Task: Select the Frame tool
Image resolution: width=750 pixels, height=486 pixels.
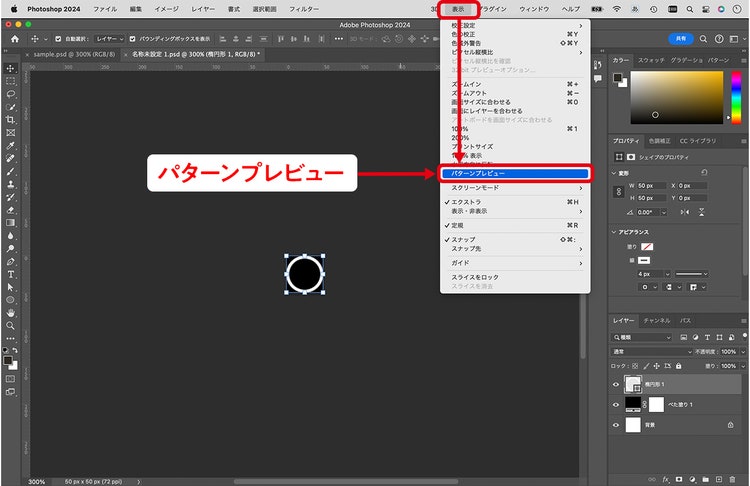Action: pos(10,133)
